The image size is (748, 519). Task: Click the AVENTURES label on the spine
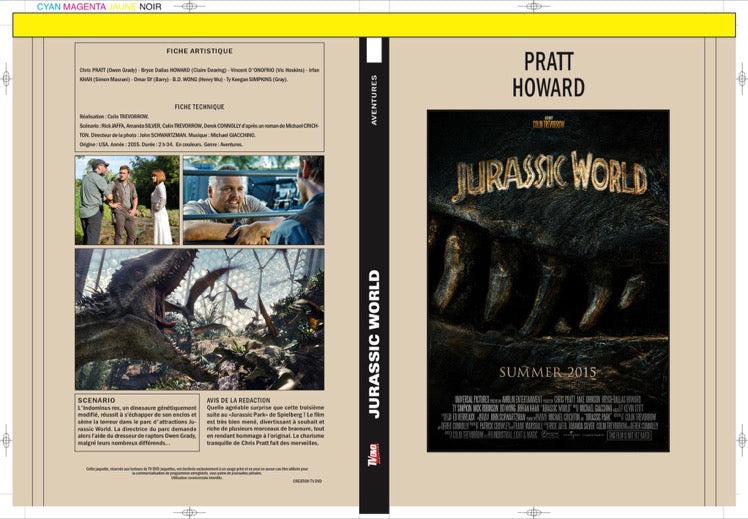coord(374,100)
